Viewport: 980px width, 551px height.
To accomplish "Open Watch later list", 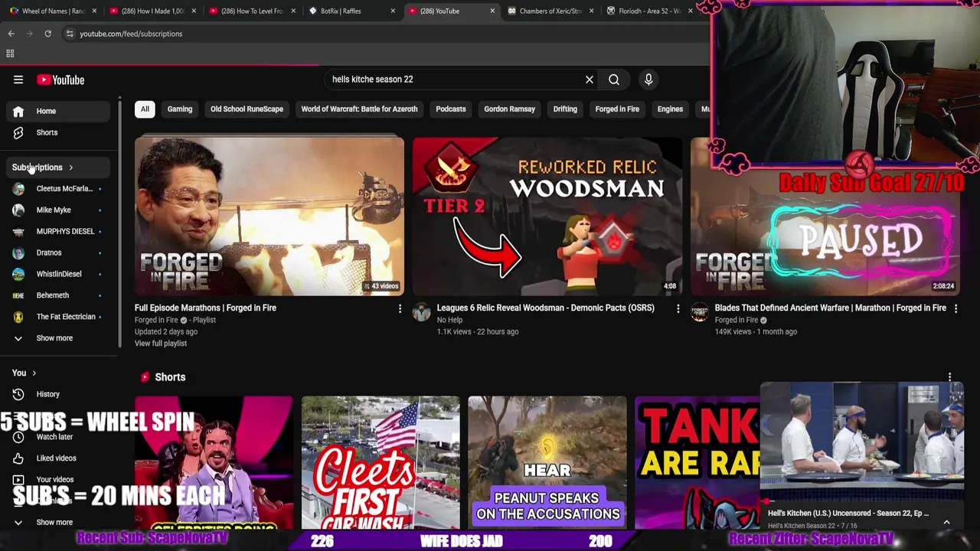I will 58,437.
